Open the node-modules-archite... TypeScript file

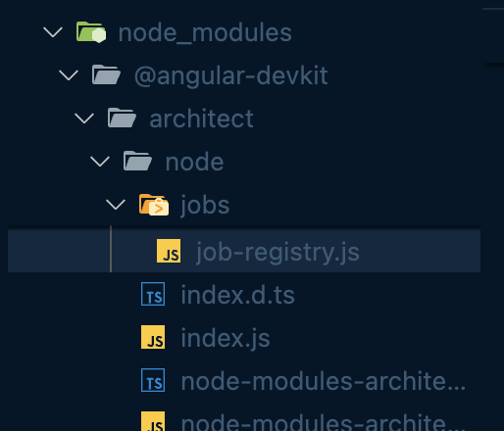click(324, 381)
